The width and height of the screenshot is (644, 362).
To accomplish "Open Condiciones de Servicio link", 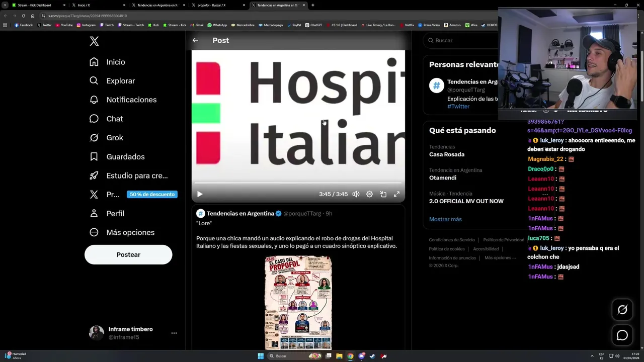I will tap(452, 240).
